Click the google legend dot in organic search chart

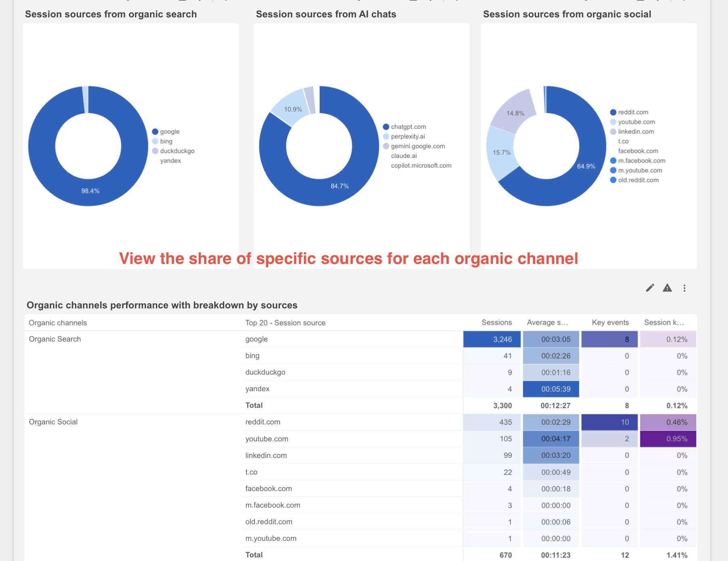pos(155,132)
